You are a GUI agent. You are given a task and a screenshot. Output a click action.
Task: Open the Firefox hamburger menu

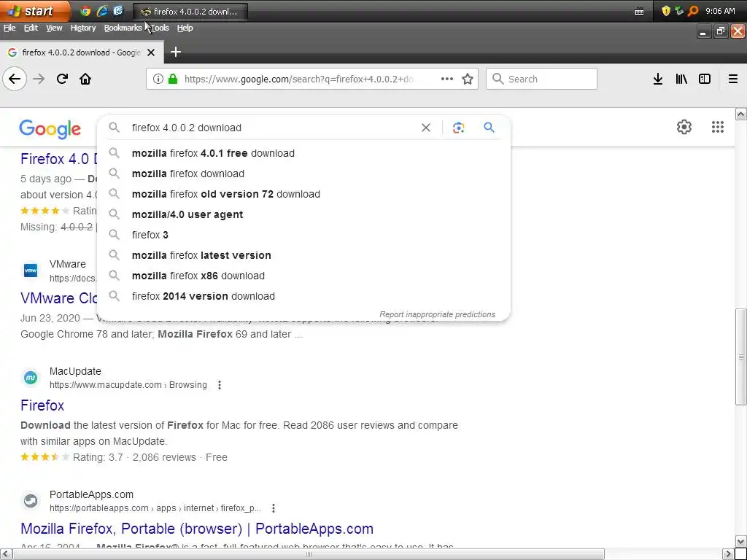tap(732, 79)
